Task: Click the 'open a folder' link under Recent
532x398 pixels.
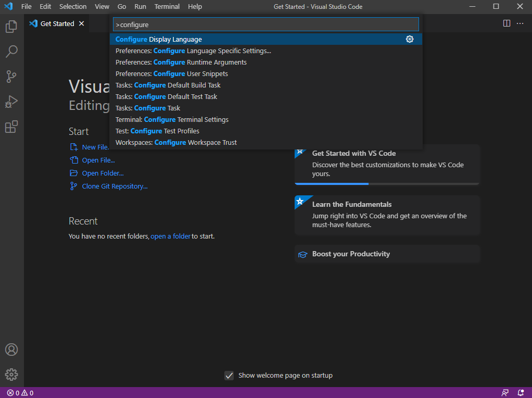Action: 170,237
